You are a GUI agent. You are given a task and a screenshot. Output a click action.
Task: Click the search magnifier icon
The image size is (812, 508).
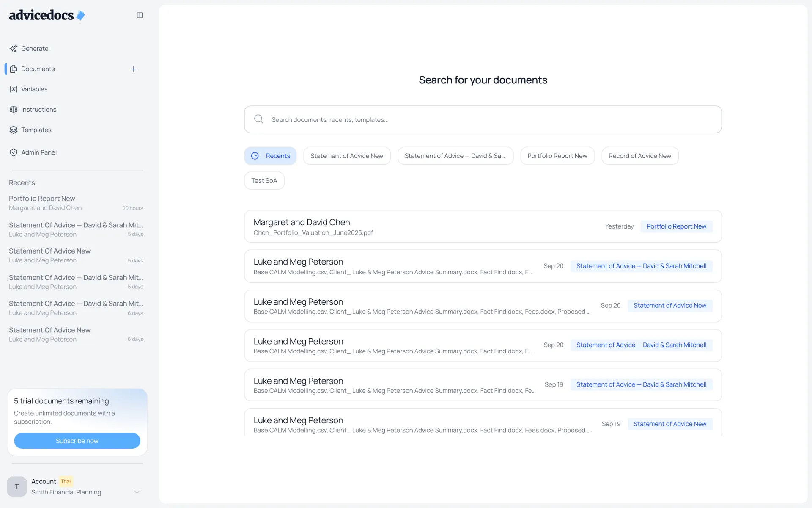click(259, 119)
